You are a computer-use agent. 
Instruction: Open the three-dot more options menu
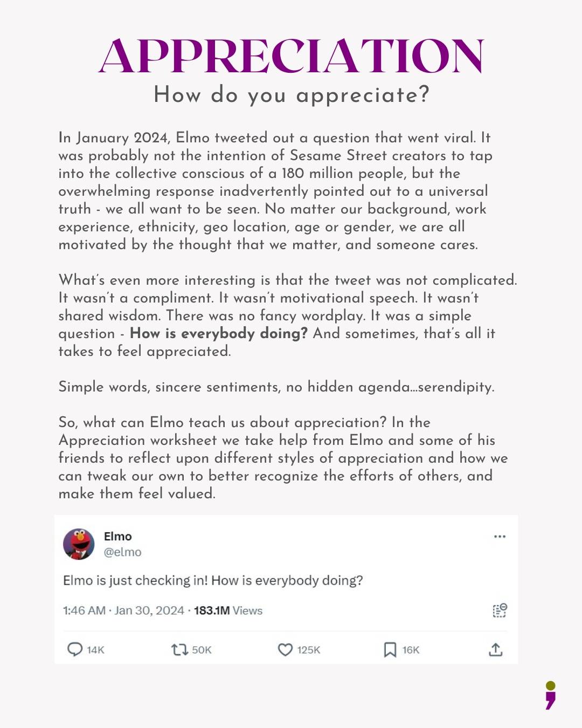pyautogui.click(x=500, y=535)
